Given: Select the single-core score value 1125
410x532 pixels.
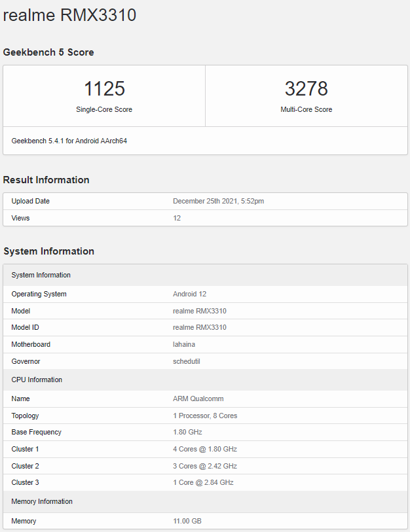Looking at the screenshot, I should (x=104, y=89).
